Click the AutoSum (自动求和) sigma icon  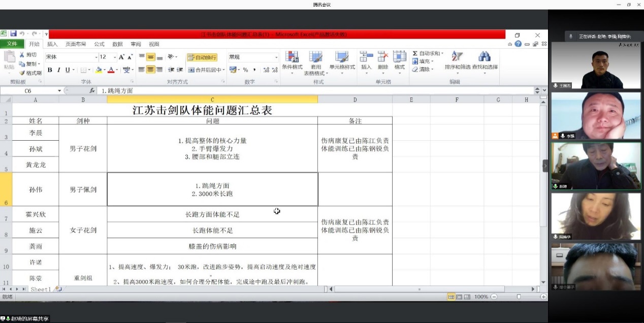[415, 53]
